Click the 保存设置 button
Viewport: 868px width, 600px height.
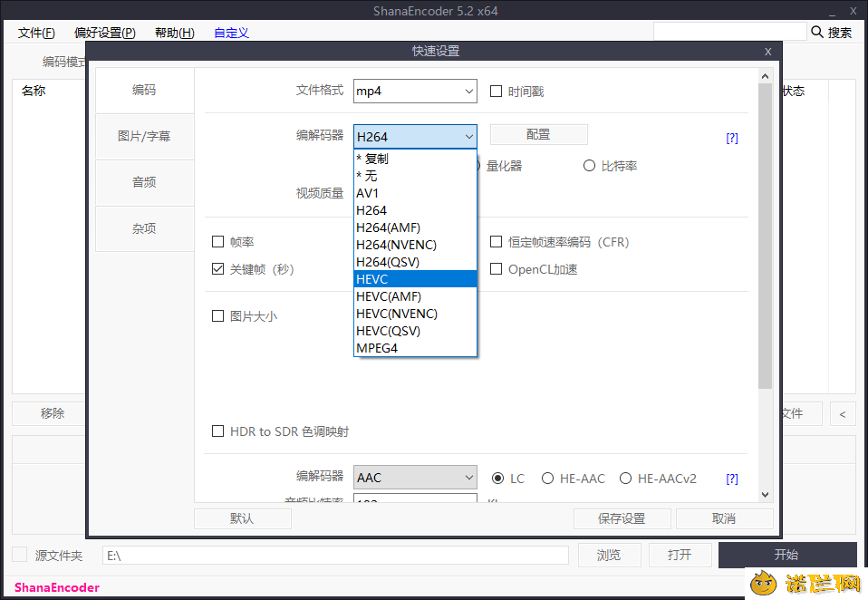[622, 518]
